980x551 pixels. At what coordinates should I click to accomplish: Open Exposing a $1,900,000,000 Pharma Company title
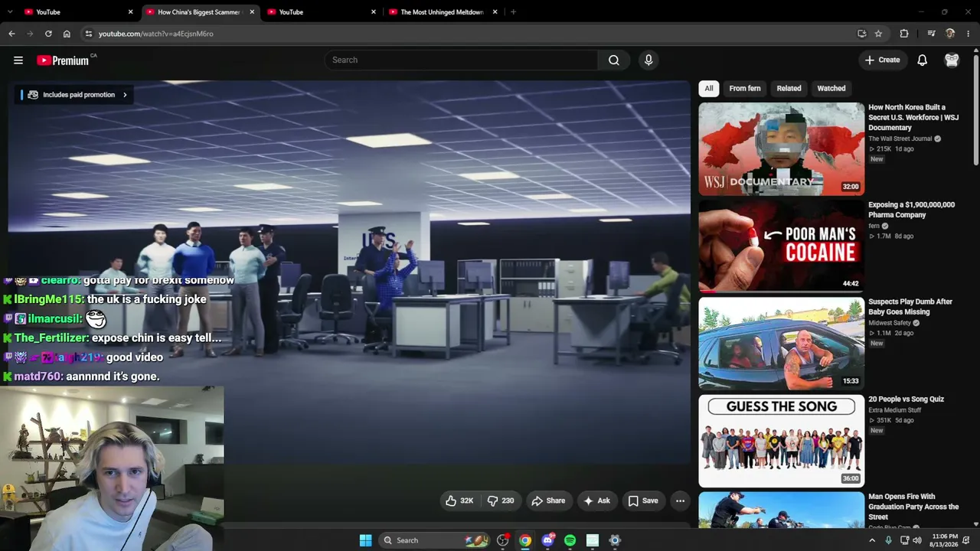911,210
